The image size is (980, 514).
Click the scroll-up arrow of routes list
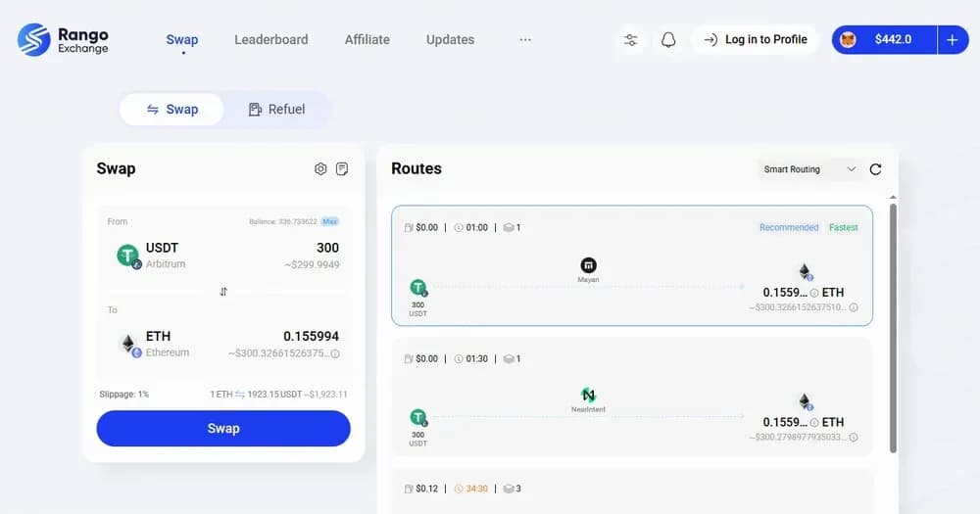coord(893,198)
